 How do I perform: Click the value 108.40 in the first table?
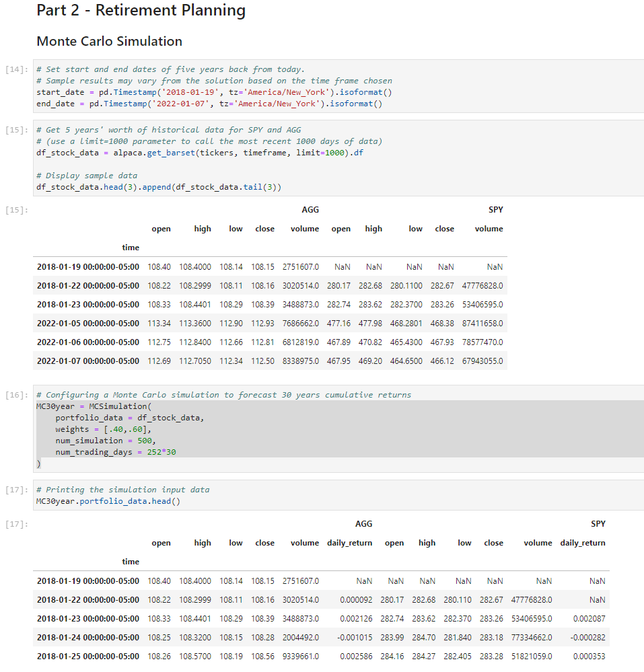tap(159, 266)
